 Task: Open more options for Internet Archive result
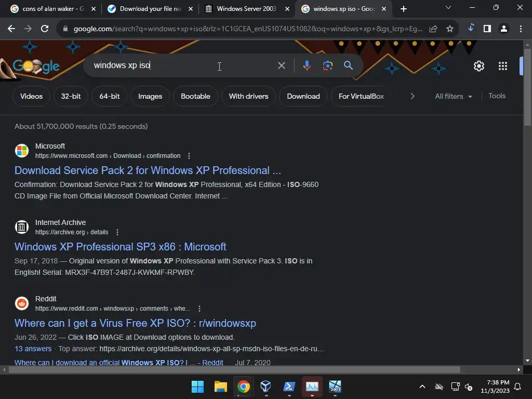click(117, 232)
